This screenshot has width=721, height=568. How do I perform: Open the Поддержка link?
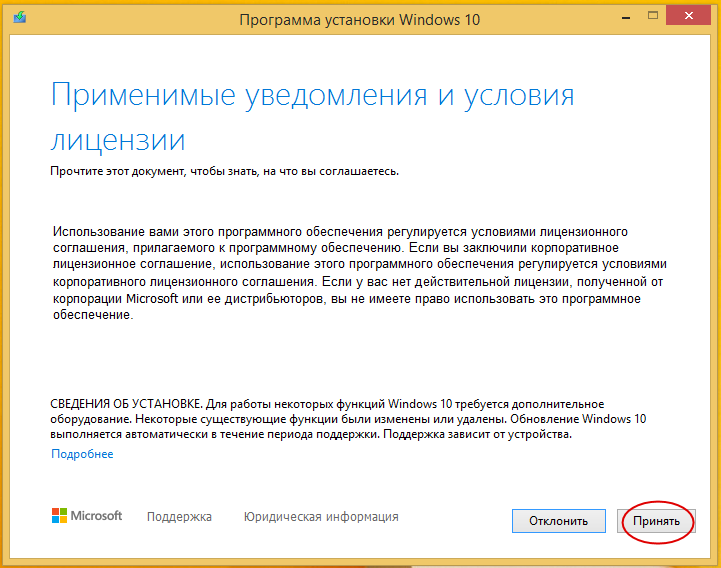[x=179, y=517]
